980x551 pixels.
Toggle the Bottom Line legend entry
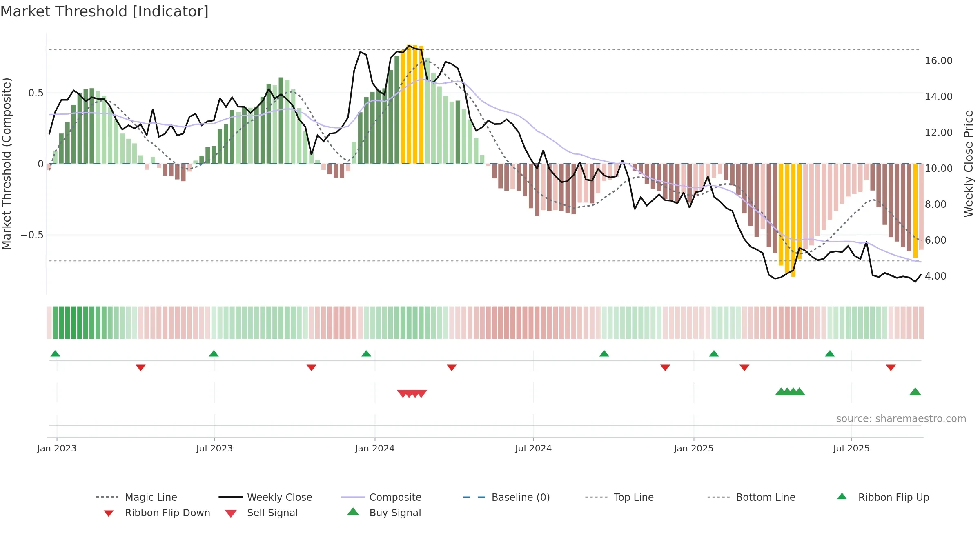[751, 497]
